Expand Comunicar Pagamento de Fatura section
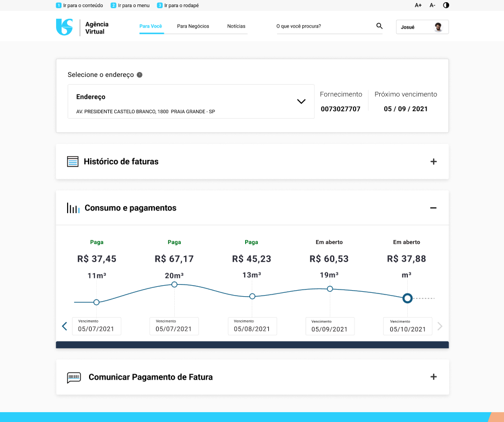504x422 pixels. click(x=433, y=377)
